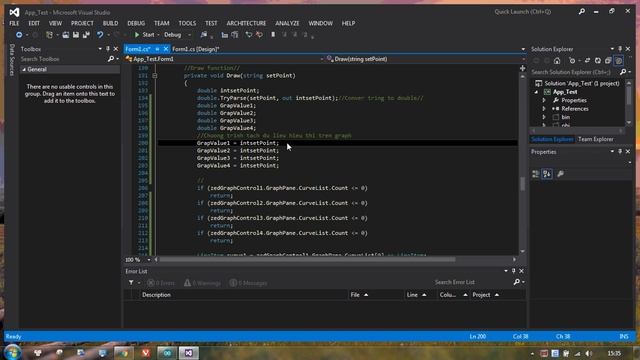Open the BUILD menu

pyautogui.click(x=110, y=23)
